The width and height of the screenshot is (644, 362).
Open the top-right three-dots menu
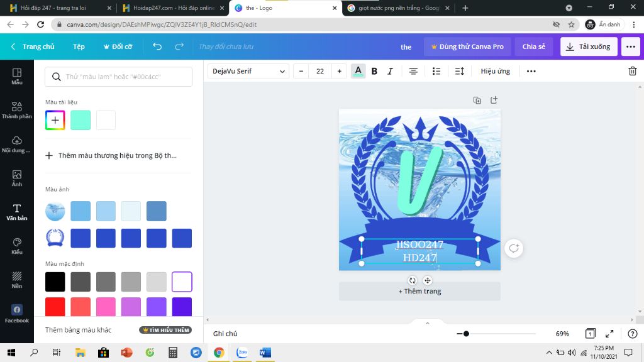(x=630, y=47)
